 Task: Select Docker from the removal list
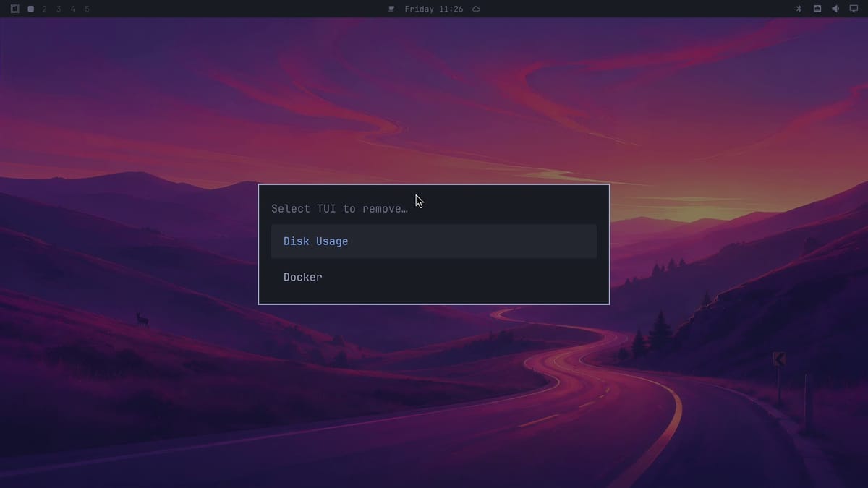(434, 277)
